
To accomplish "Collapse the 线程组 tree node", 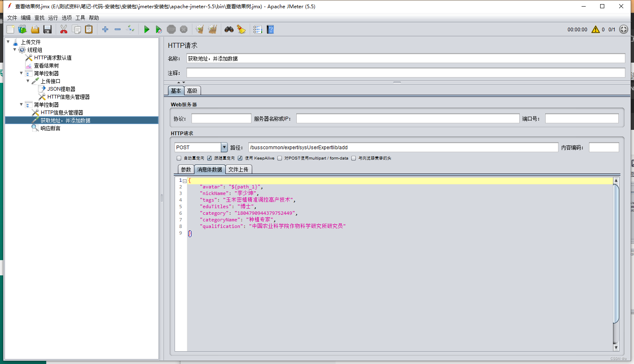I will 15,50.
